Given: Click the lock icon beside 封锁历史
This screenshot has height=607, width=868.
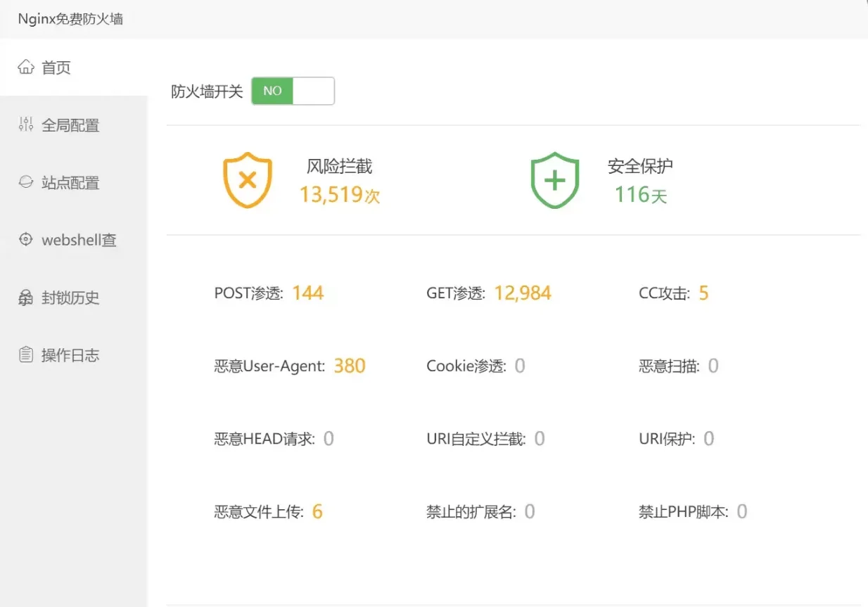Looking at the screenshot, I should (x=26, y=298).
